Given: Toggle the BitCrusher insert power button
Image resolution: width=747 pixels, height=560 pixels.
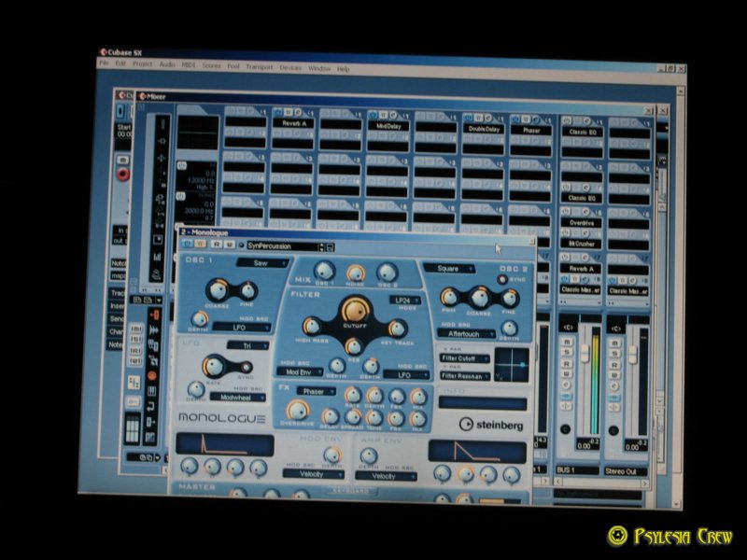Looking at the screenshot, I should coord(566,232).
